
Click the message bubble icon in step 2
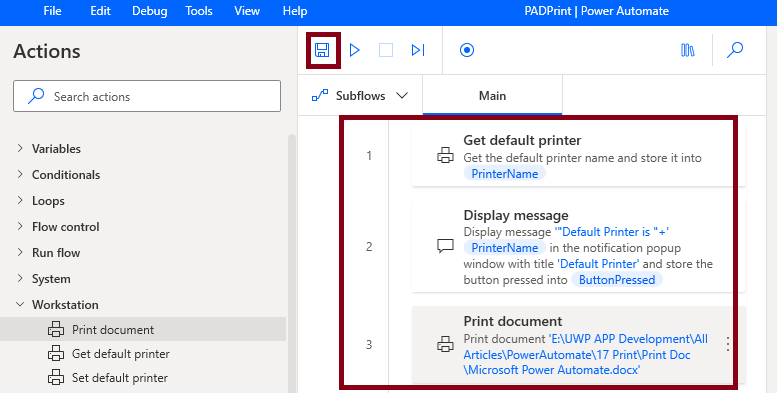pyautogui.click(x=445, y=246)
